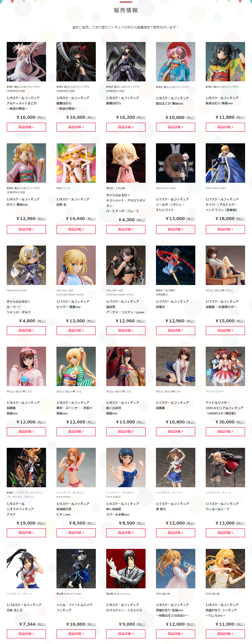Screen dimensions: 252x644
Task: Click 商品詳細 for セイバー 晴着ver.
Action: [x=76, y=330]
